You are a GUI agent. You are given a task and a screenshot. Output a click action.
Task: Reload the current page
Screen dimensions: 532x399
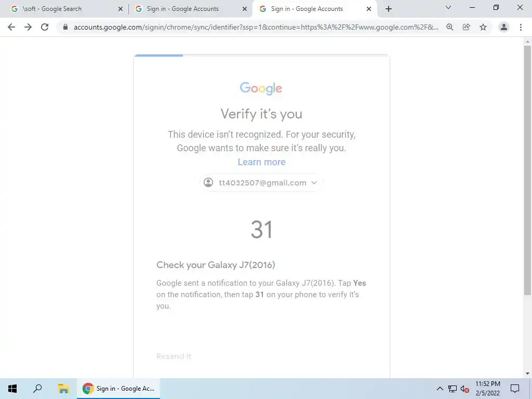pos(45,27)
